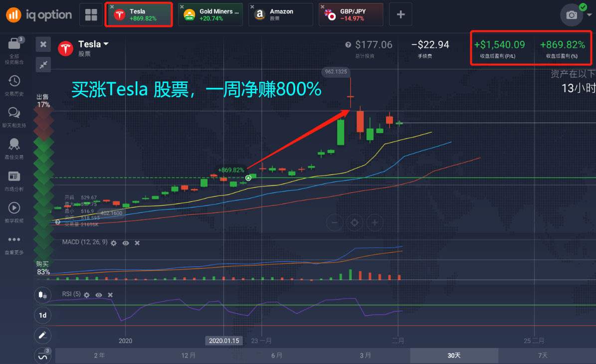Screen dimensions: 596x364
Task: Switch to the Amazon asset tab
Action: coord(280,14)
